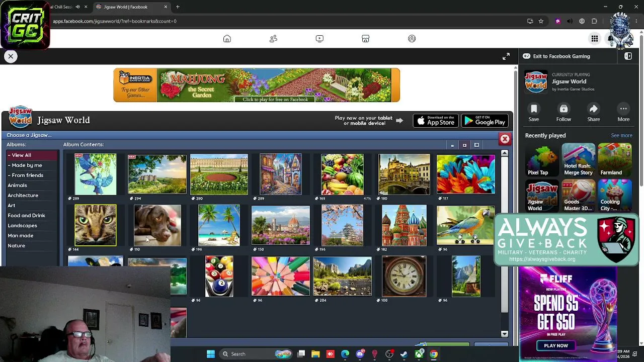Choose the tropical beach jigsaw thumbnail
The height and width of the screenshot is (362, 644).
coord(219,225)
